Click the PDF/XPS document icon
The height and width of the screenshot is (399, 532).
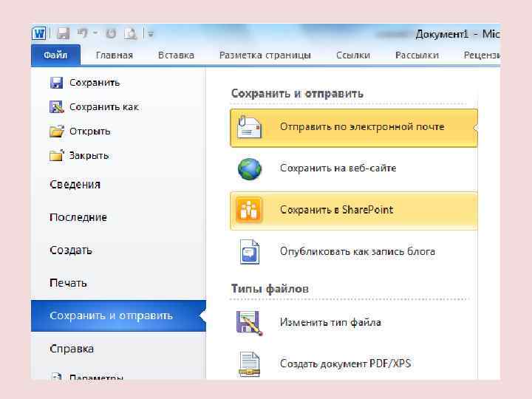tap(250, 364)
